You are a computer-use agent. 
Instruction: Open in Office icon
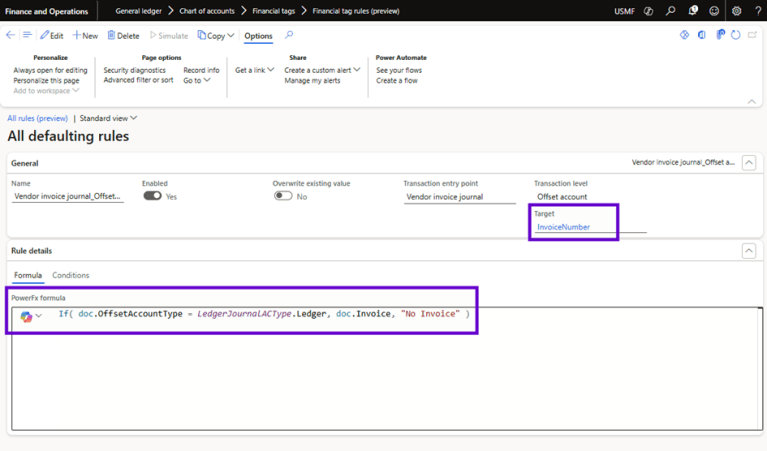(702, 35)
